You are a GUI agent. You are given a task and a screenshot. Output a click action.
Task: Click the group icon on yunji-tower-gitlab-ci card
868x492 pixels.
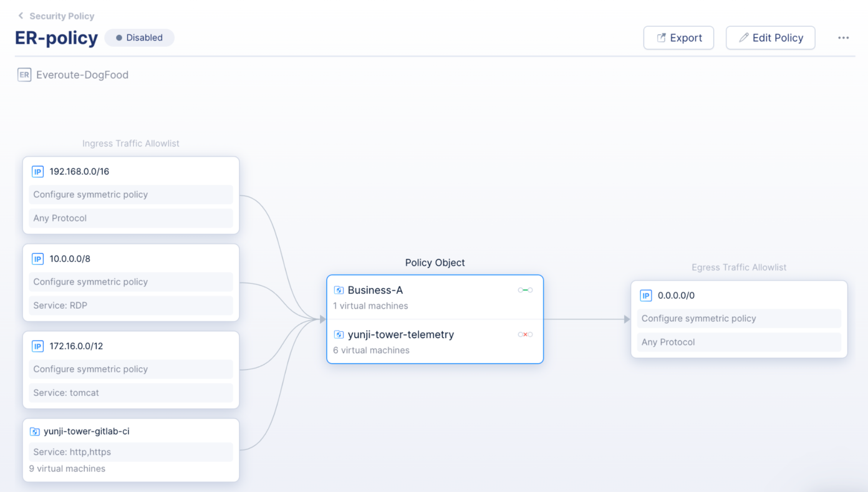pos(34,430)
